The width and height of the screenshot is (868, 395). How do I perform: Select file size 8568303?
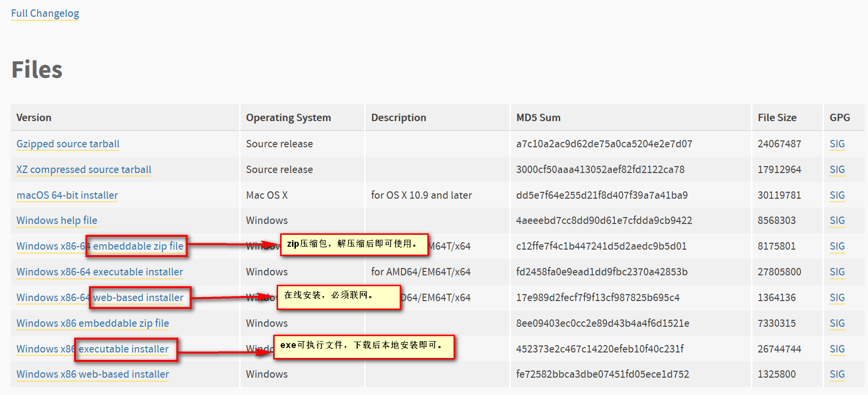(x=777, y=220)
